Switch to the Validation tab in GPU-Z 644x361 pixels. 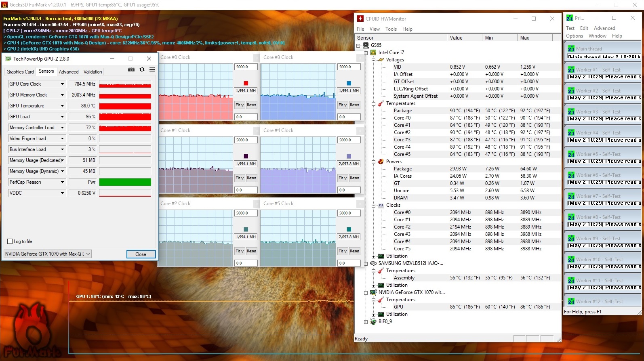(x=93, y=72)
